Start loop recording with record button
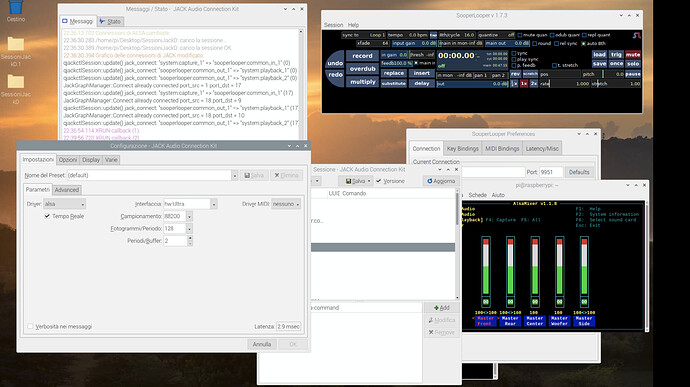Screen dimensions: 690x387 pos(362,56)
